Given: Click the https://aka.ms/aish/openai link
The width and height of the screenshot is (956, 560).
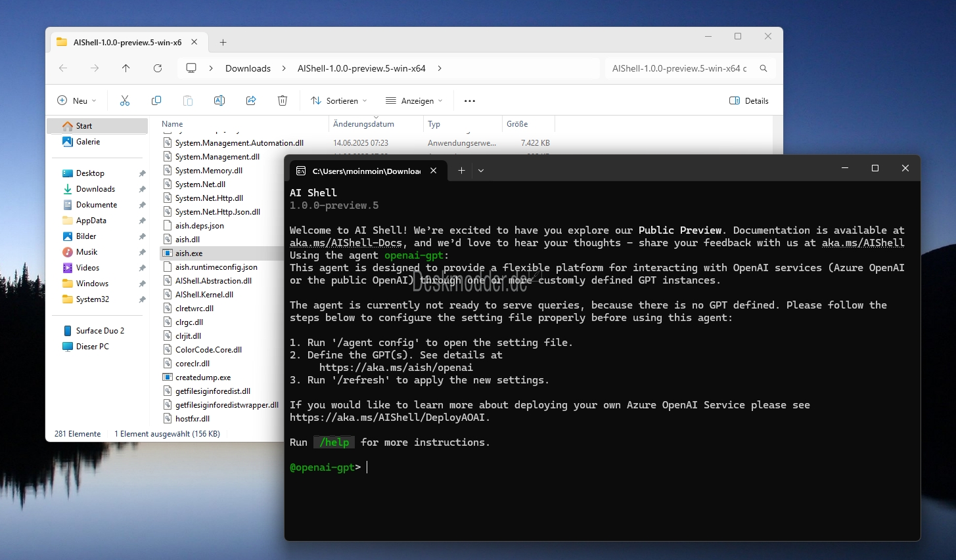Looking at the screenshot, I should [396, 368].
